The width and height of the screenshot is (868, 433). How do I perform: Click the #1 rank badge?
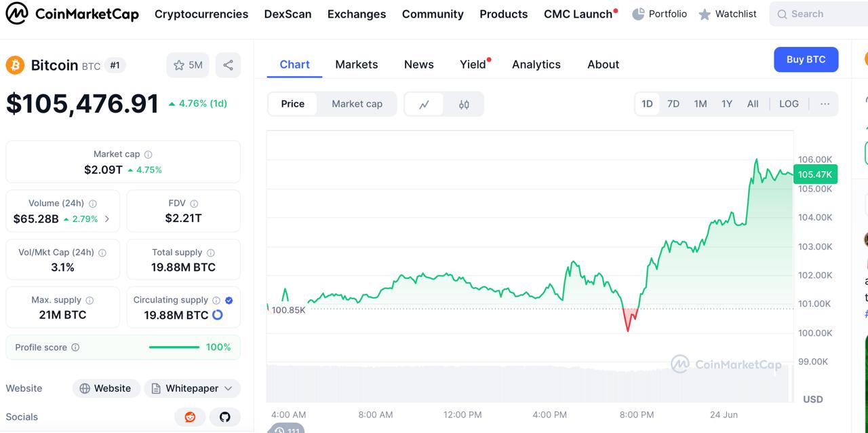115,65
